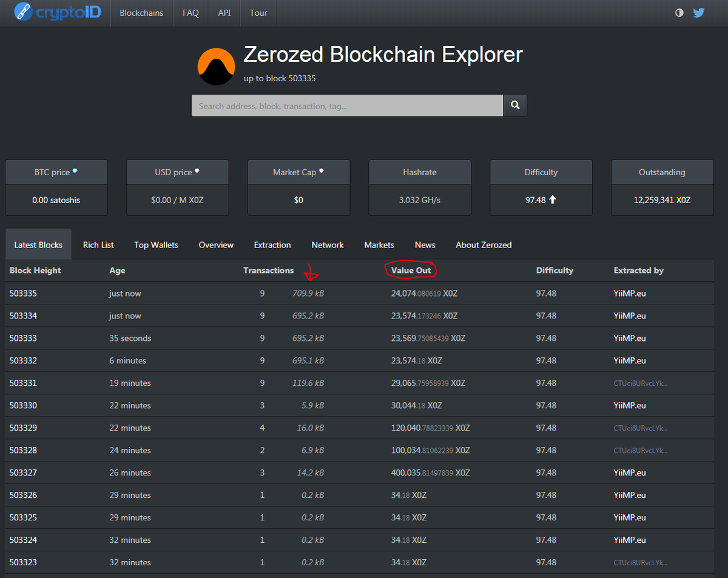
Task: Open the Extraction tab
Action: pyautogui.click(x=272, y=244)
